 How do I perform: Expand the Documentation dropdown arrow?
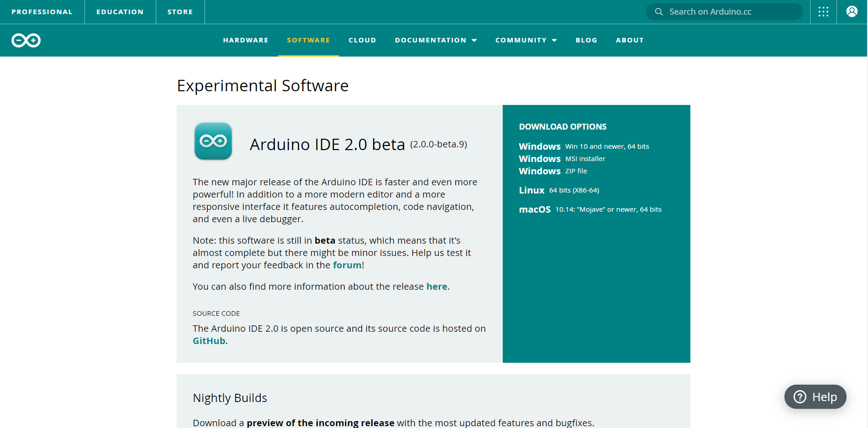click(474, 41)
